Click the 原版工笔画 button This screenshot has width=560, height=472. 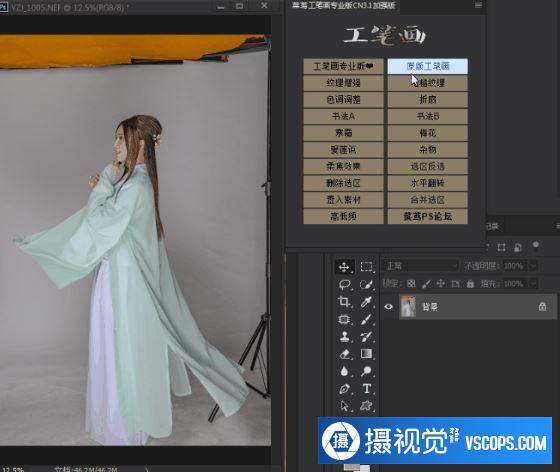pos(428,66)
